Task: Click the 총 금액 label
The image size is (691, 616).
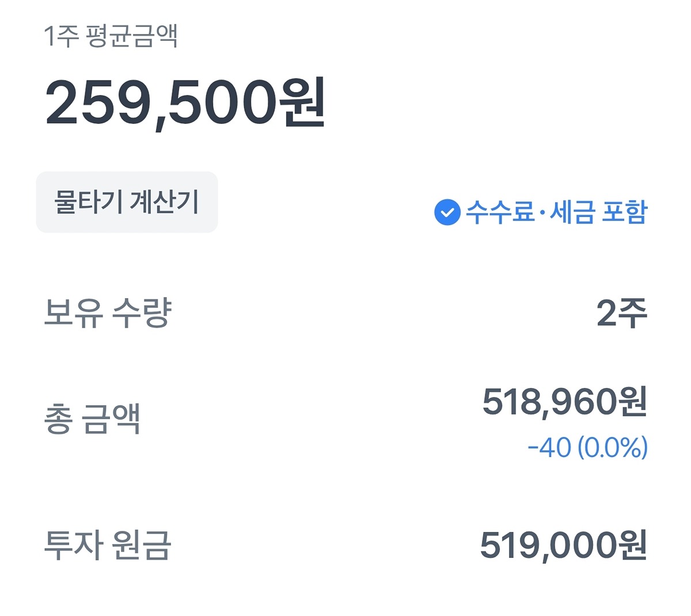Action: click(92, 419)
